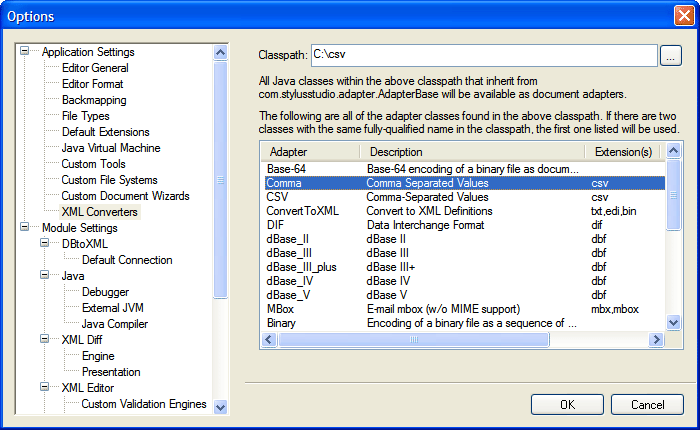Select the dBase_II adapter row
This screenshot has height=430, width=700.
(463, 239)
